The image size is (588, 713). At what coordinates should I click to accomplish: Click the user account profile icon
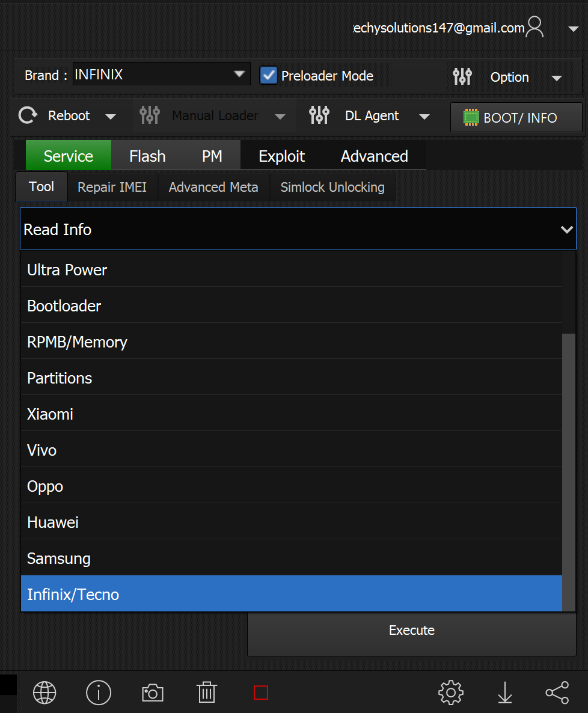click(x=535, y=27)
